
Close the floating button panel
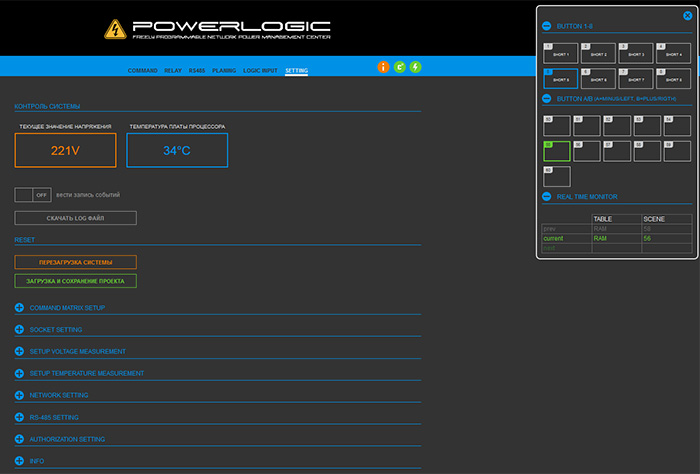pos(688,16)
